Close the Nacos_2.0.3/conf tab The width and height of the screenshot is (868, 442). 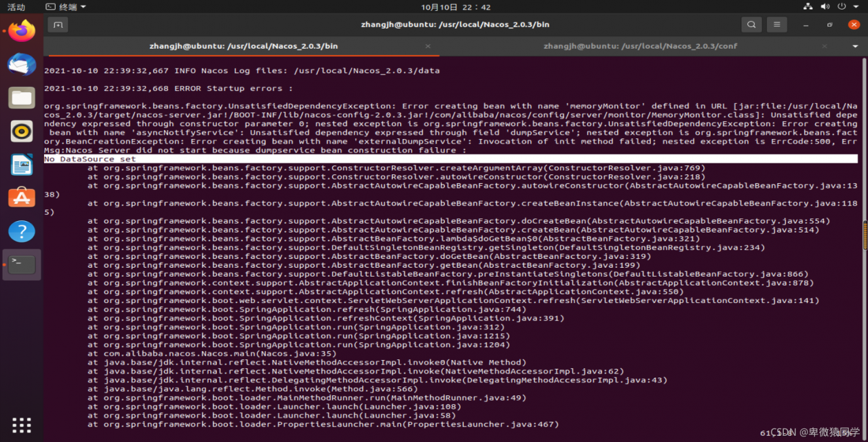(x=825, y=46)
